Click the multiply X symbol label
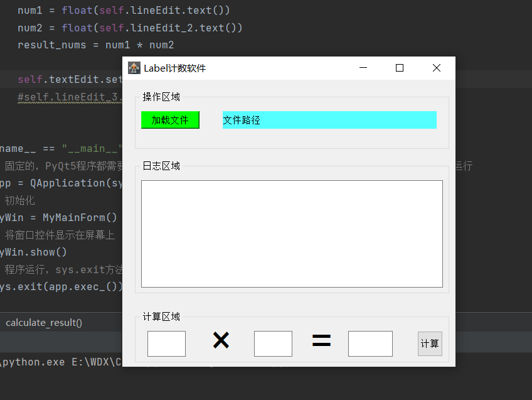532x400 pixels. point(221,340)
